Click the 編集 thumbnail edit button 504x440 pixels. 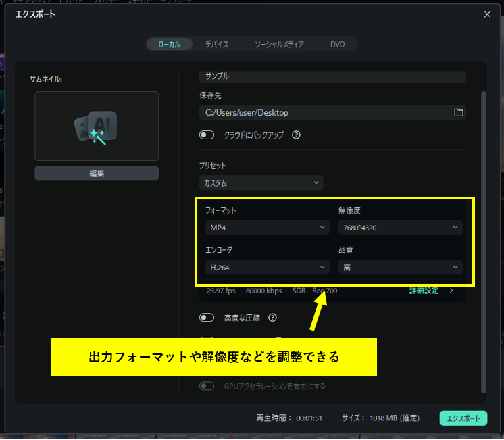pos(97,174)
